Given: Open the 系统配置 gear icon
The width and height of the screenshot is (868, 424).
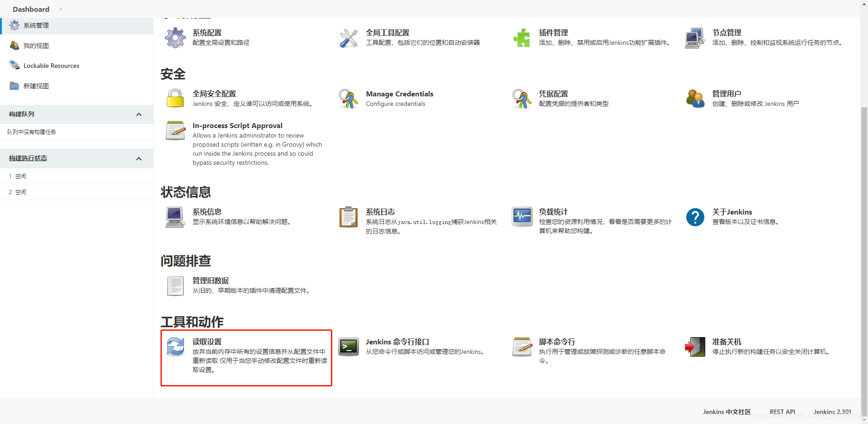Looking at the screenshot, I should click(x=175, y=38).
